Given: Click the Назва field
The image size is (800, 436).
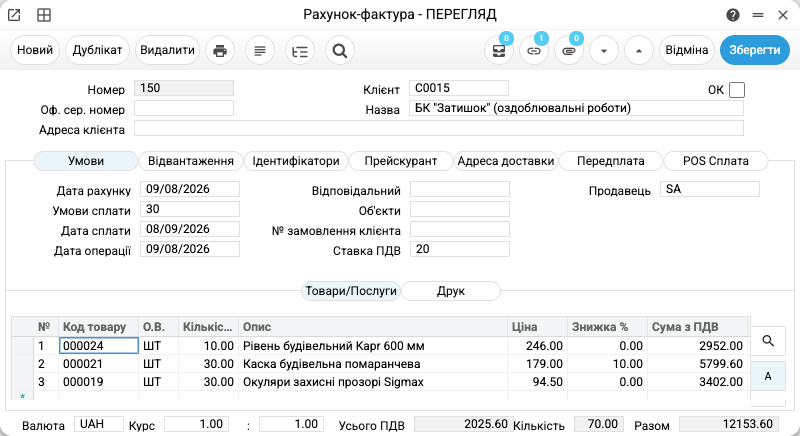Looking at the screenshot, I should click(576, 108).
